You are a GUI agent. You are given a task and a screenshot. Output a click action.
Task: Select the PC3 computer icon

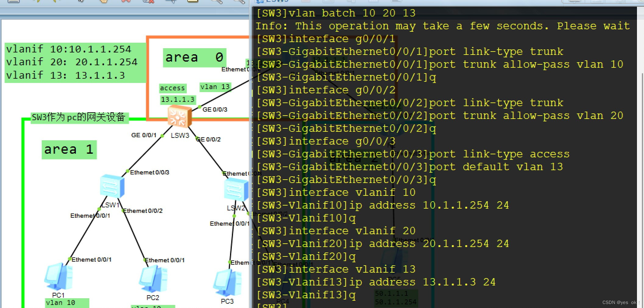[228, 283]
